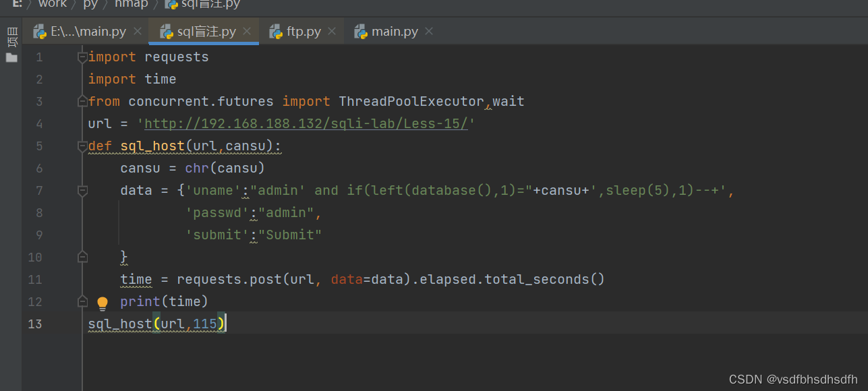
Task: Close the rightmost main.py tab
Action: click(429, 32)
